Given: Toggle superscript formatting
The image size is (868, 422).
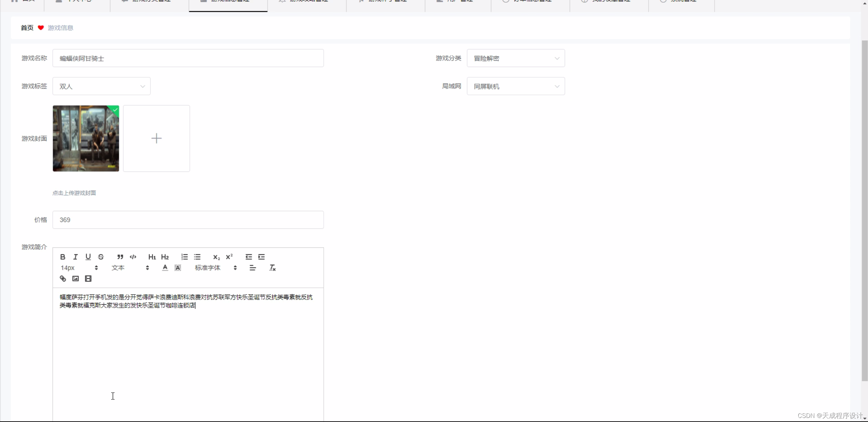Looking at the screenshot, I should pyautogui.click(x=229, y=257).
